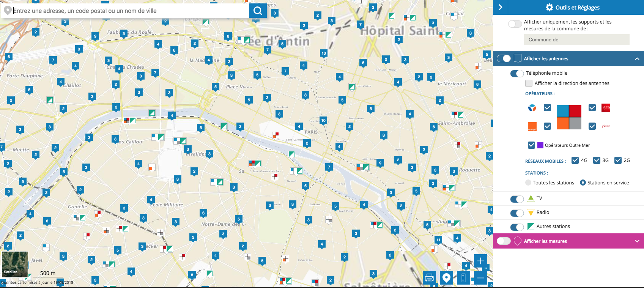Expand the Afficher les mesures section

(637, 241)
